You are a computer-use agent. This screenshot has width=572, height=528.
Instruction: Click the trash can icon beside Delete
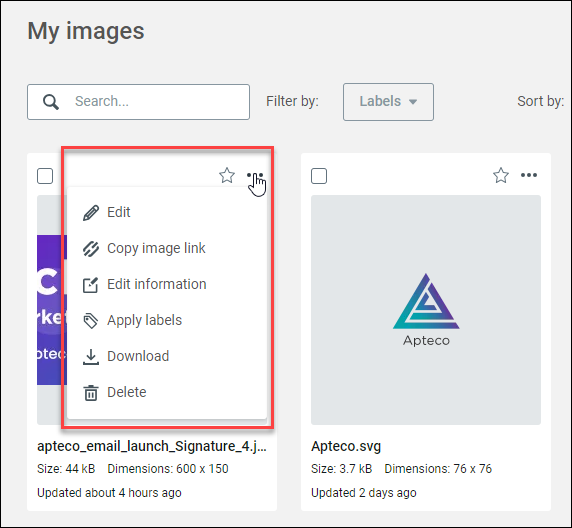[x=91, y=393]
